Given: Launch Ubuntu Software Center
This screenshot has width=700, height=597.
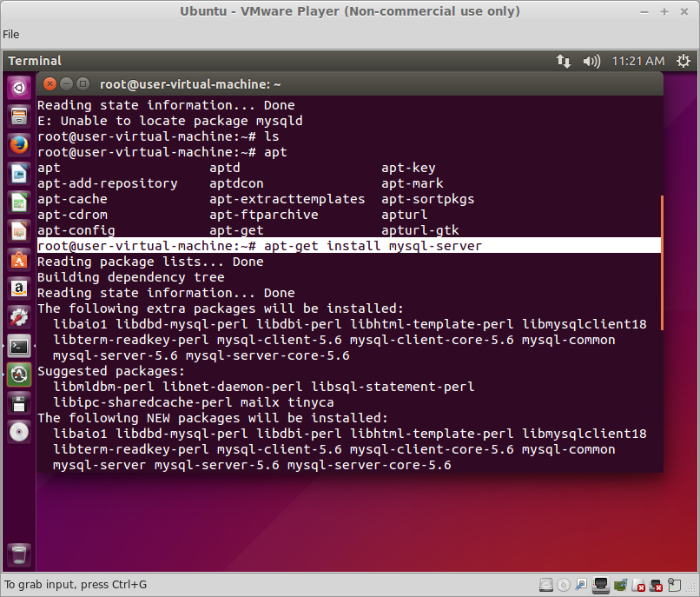Looking at the screenshot, I should [x=19, y=259].
